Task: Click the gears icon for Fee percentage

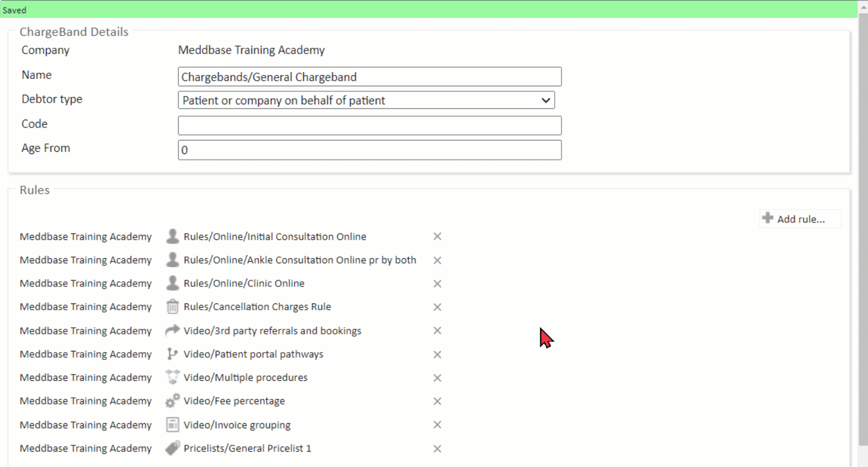Action: [x=172, y=401]
